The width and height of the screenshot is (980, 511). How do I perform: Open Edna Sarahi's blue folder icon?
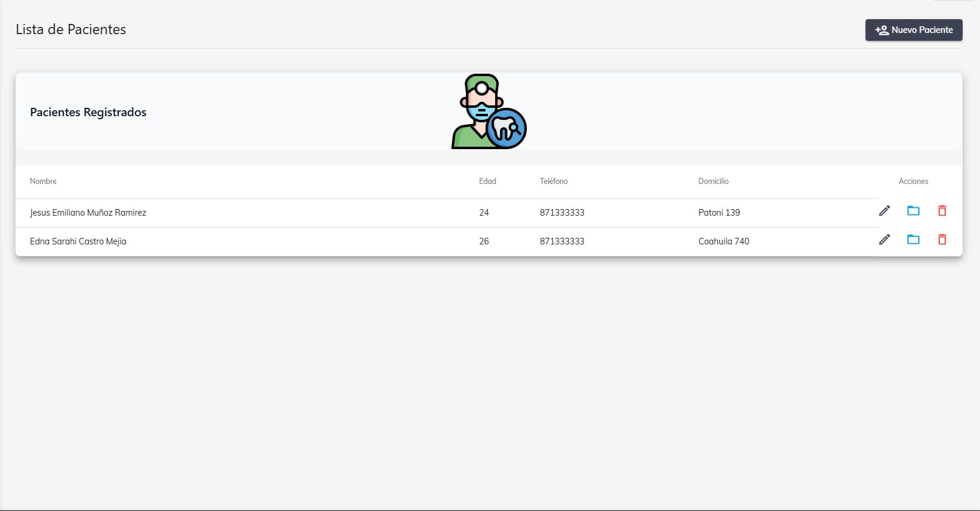pos(913,240)
